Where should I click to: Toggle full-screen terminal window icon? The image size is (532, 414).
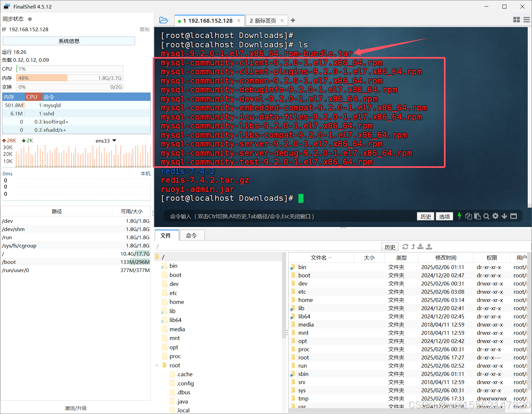click(x=514, y=216)
